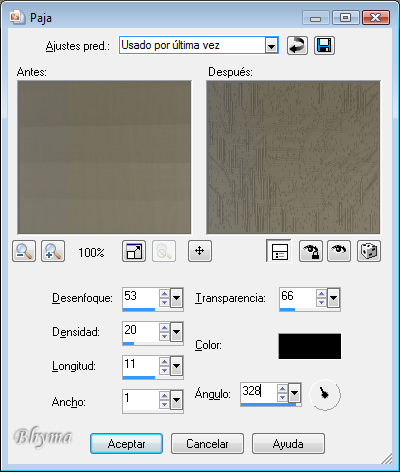Decrease Ángulo value with down arrow
Viewport: 400px width, 472px height.
click(x=282, y=397)
